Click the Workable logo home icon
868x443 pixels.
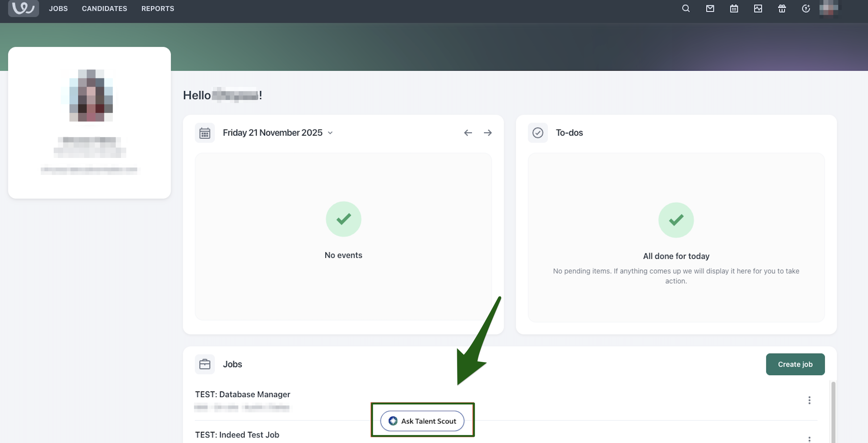click(x=23, y=8)
